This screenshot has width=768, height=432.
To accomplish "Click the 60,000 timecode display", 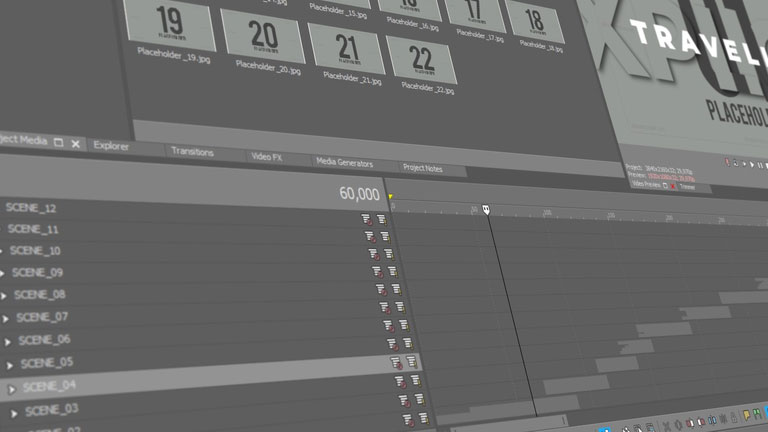I will click(359, 194).
